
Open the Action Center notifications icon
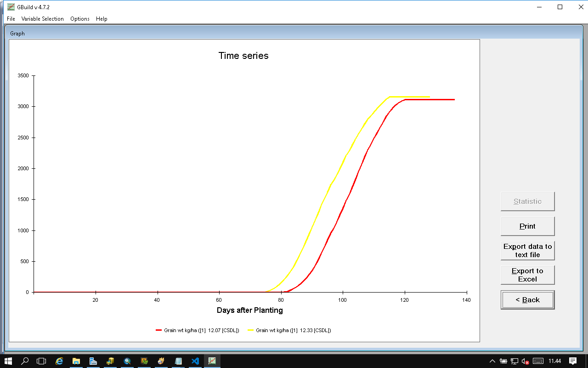click(573, 361)
